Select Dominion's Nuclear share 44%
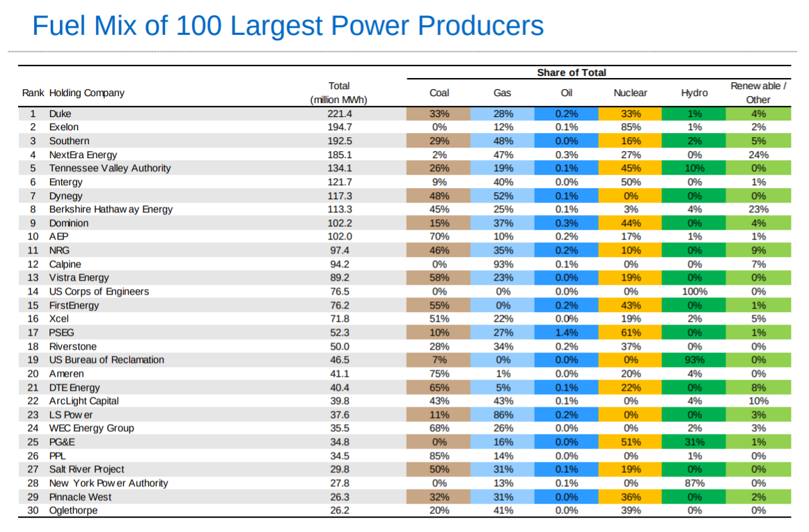Screen dimensions: 809x532 pos(631,224)
